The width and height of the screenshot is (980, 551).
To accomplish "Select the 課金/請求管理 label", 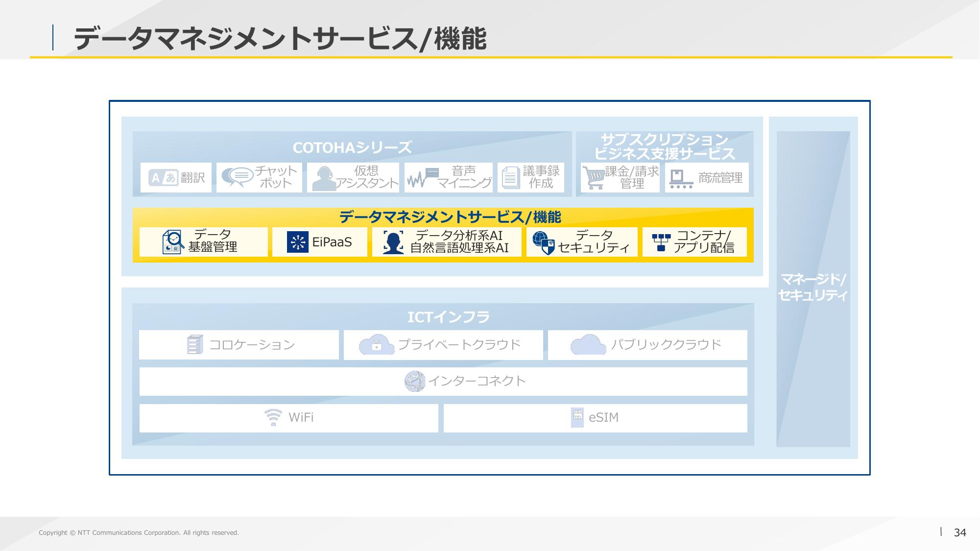I will click(x=632, y=178).
